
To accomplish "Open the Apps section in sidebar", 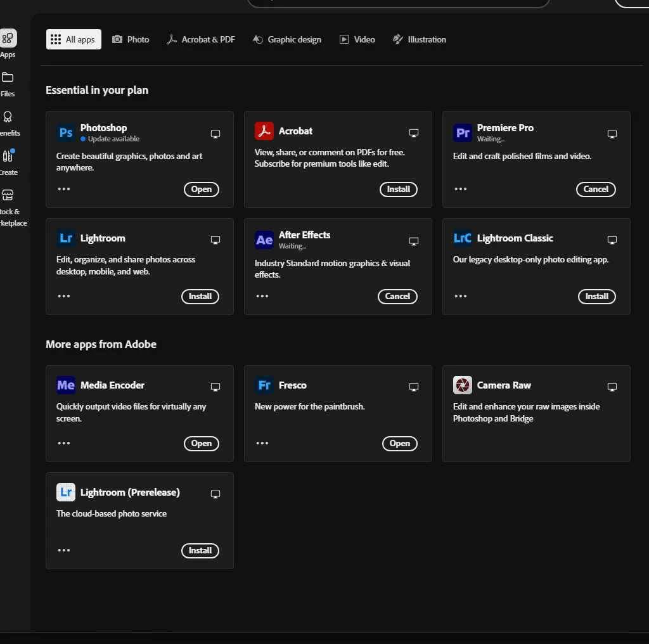I will coord(8,44).
